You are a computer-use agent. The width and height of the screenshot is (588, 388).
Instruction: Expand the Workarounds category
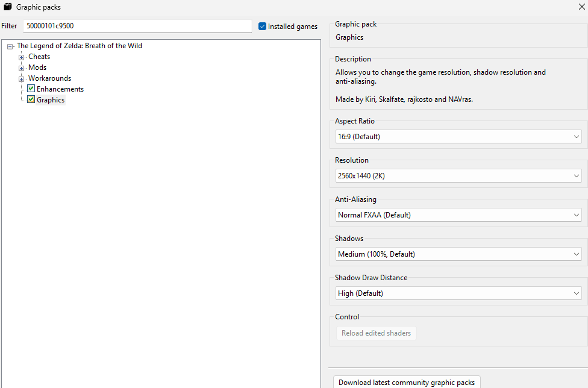pos(22,78)
